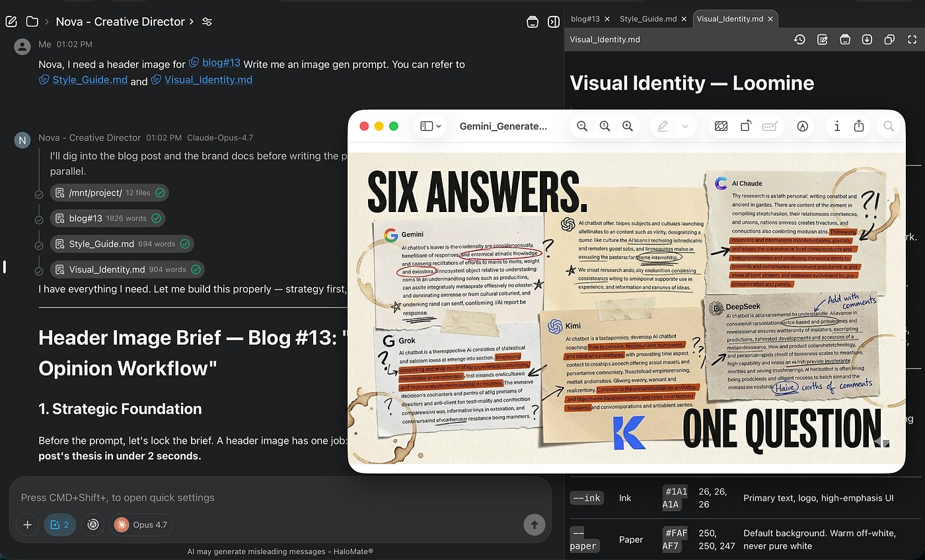Toggle the right side panel
The height and width of the screenshot is (560, 925).
click(554, 22)
